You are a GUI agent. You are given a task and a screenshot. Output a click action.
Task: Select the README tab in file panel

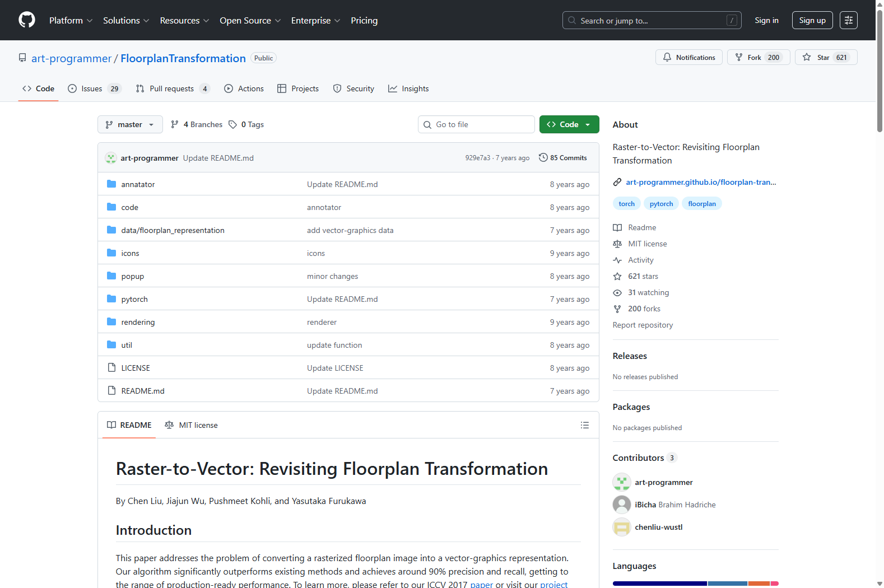129,425
